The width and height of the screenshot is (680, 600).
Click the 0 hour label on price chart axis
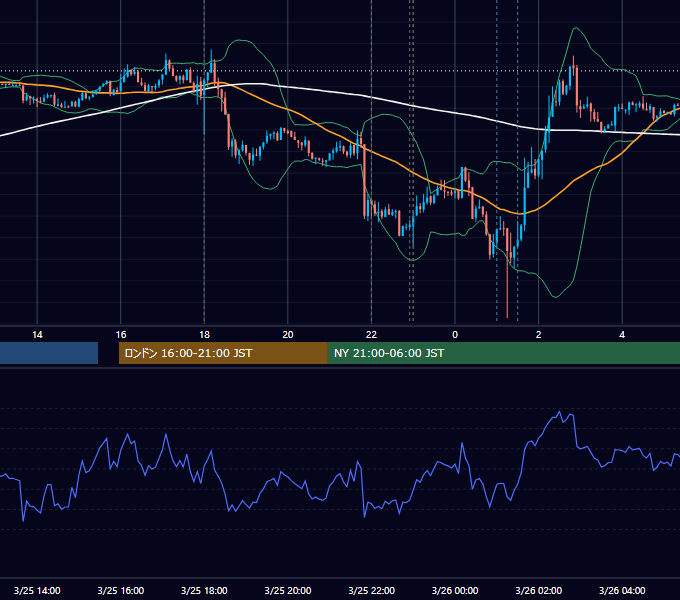(x=455, y=335)
